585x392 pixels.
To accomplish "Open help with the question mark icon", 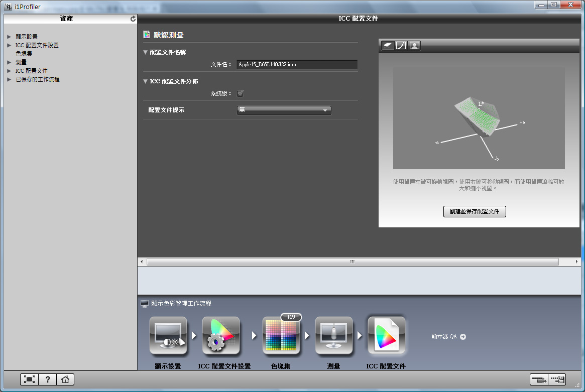I will (47, 380).
